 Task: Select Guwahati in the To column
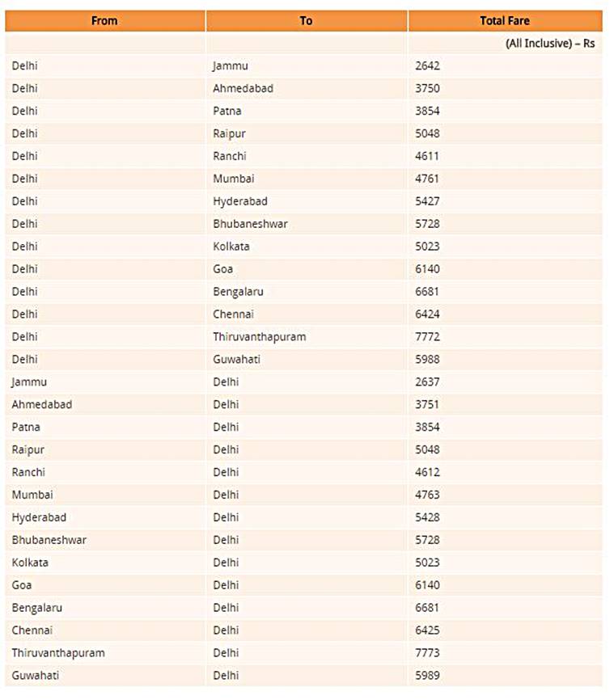pyautogui.click(x=236, y=359)
